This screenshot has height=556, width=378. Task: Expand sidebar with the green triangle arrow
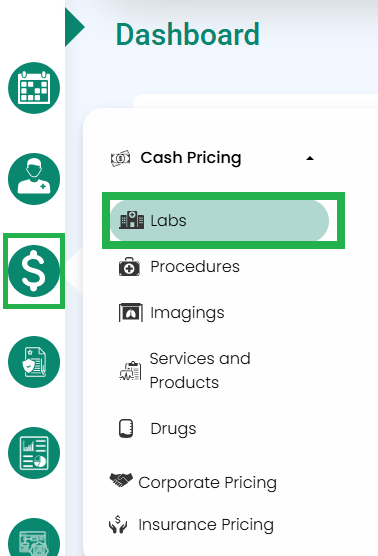[74, 27]
